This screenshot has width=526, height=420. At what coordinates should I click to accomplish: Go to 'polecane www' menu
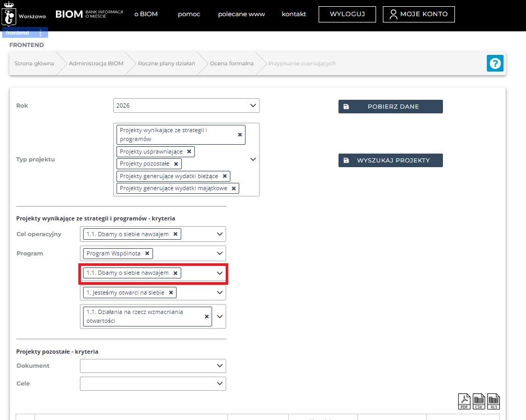click(x=241, y=14)
